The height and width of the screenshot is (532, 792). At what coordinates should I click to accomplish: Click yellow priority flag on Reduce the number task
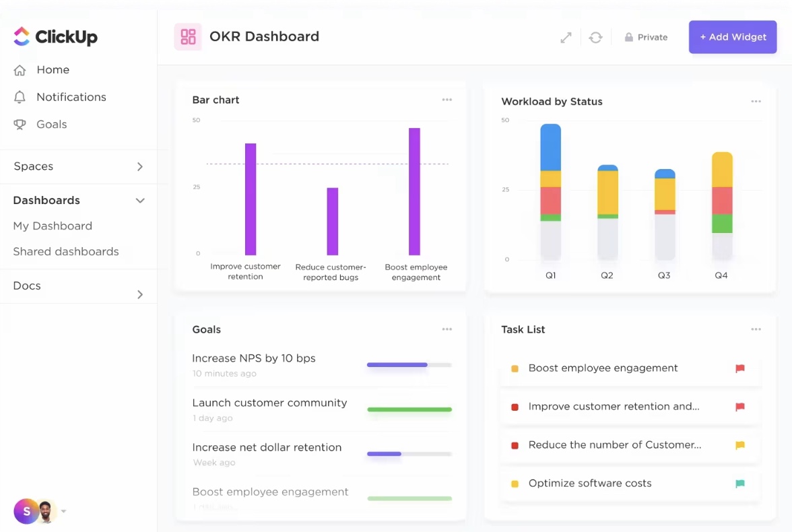(740, 445)
